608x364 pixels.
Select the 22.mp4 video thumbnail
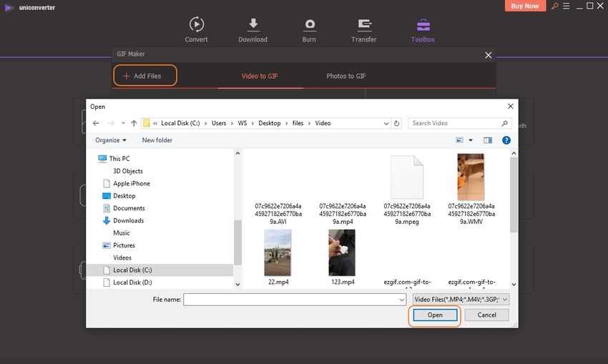(x=278, y=253)
